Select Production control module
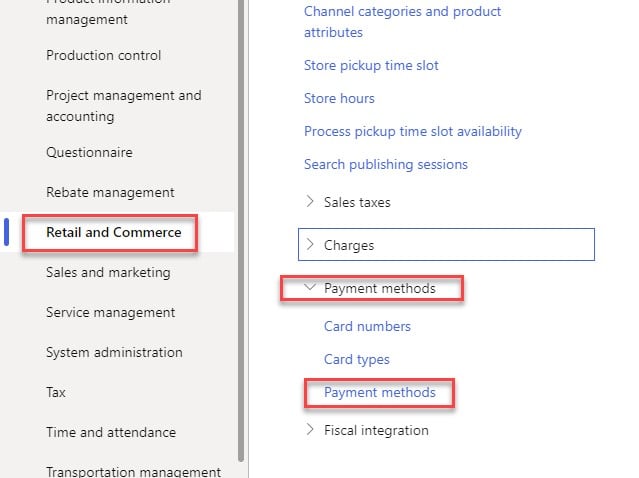This screenshot has height=478, width=639. [x=103, y=55]
